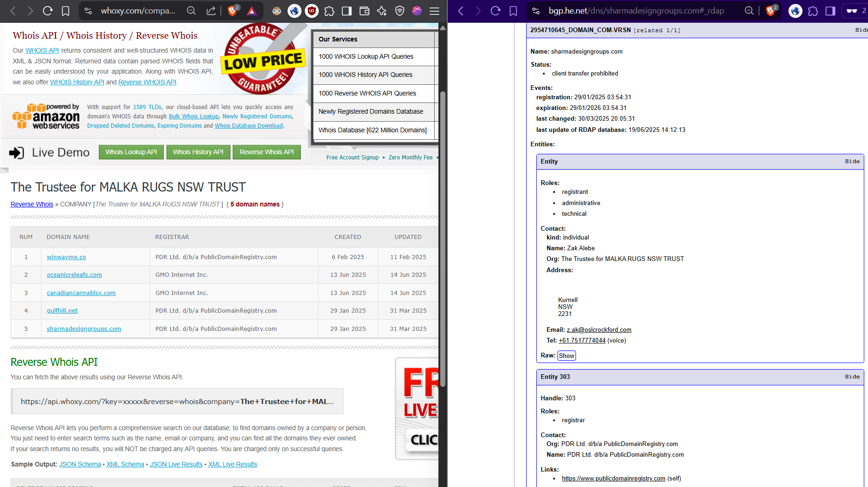
Task: Open oceanicreleafs.com domain link
Action: pyautogui.click(x=74, y=274)
